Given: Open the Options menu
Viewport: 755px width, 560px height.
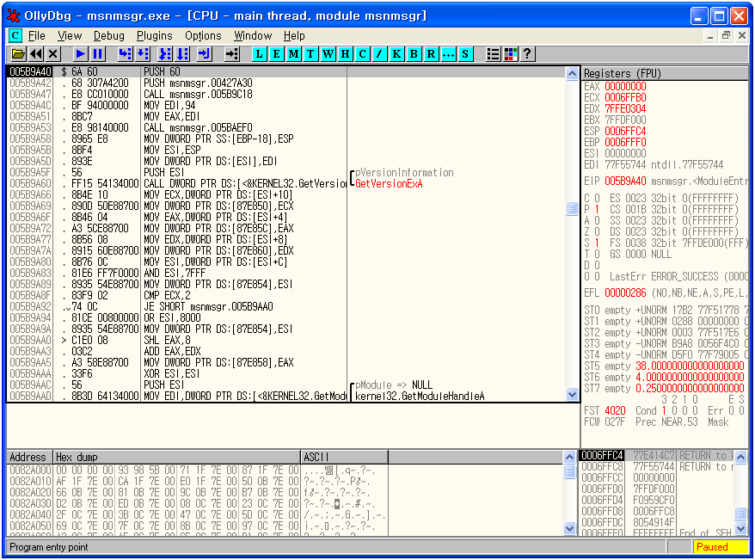Looking at the screenshot, I should click(x=203, y=35).
